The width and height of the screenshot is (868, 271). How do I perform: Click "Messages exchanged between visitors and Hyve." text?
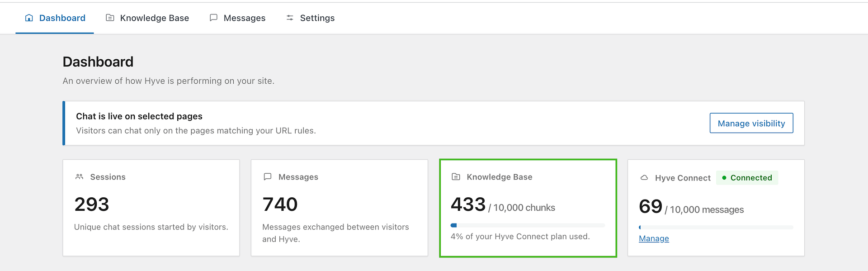pos(335,233)
